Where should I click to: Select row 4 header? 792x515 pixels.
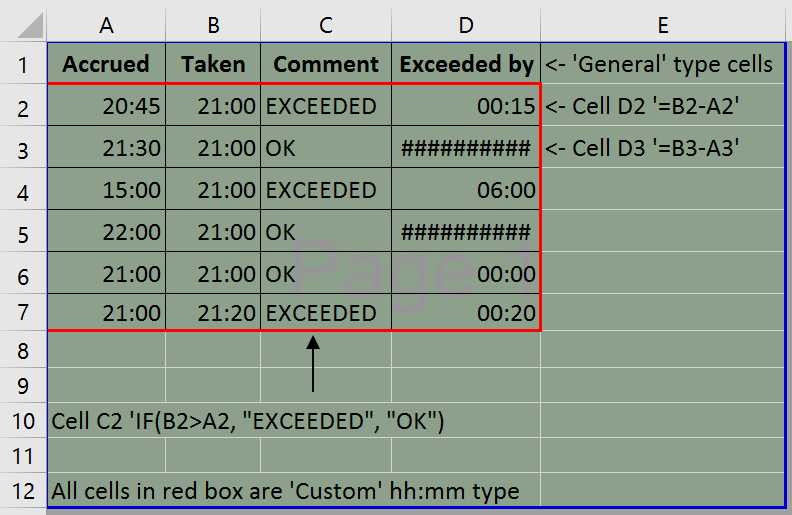23,189
